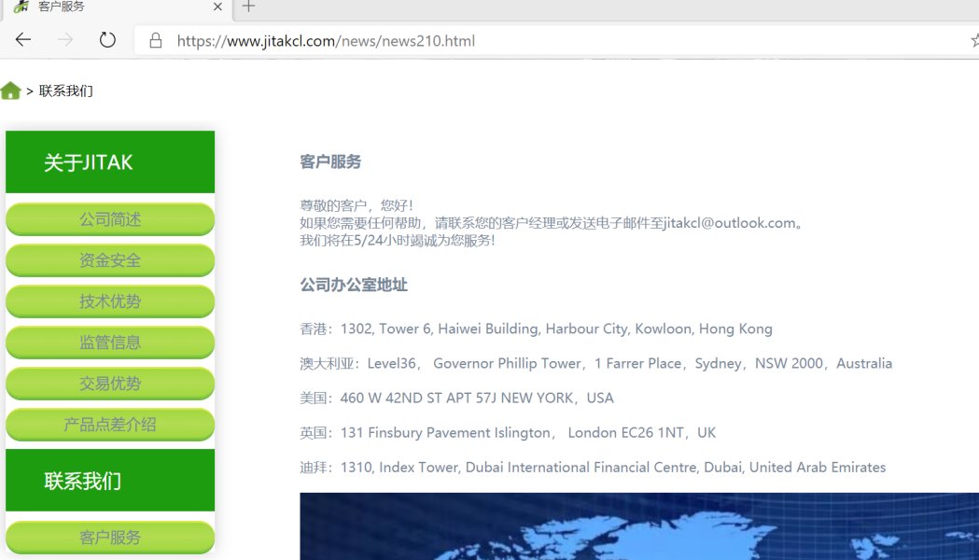Open the 交易优势 sidebar button
This screenshot has height=560, width=979.
[110, 384]
